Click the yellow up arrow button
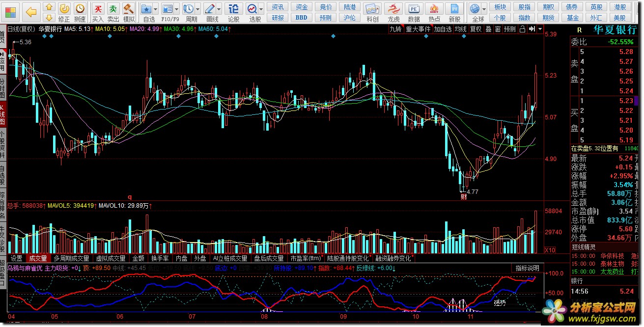The height and width of the screenshot is (327, 644). click(49, 7)
